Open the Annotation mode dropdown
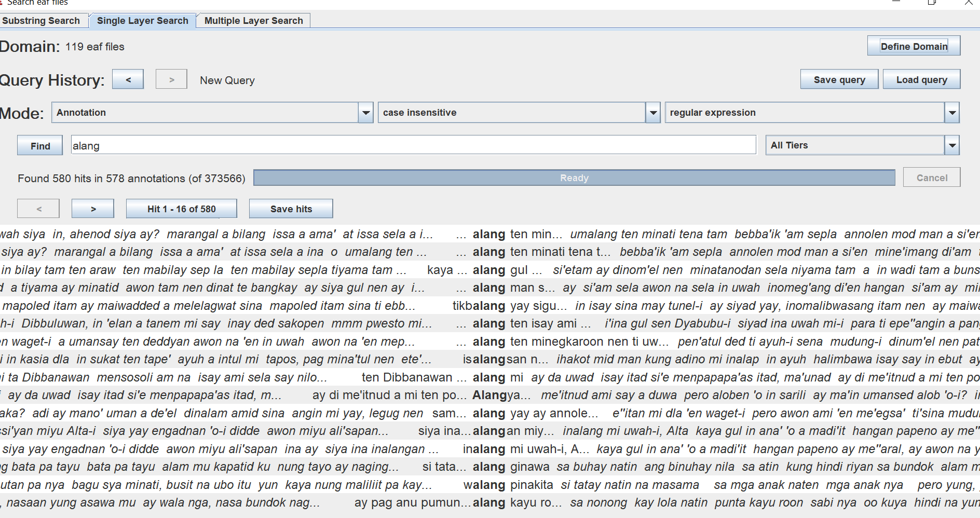 pos(366,113)
